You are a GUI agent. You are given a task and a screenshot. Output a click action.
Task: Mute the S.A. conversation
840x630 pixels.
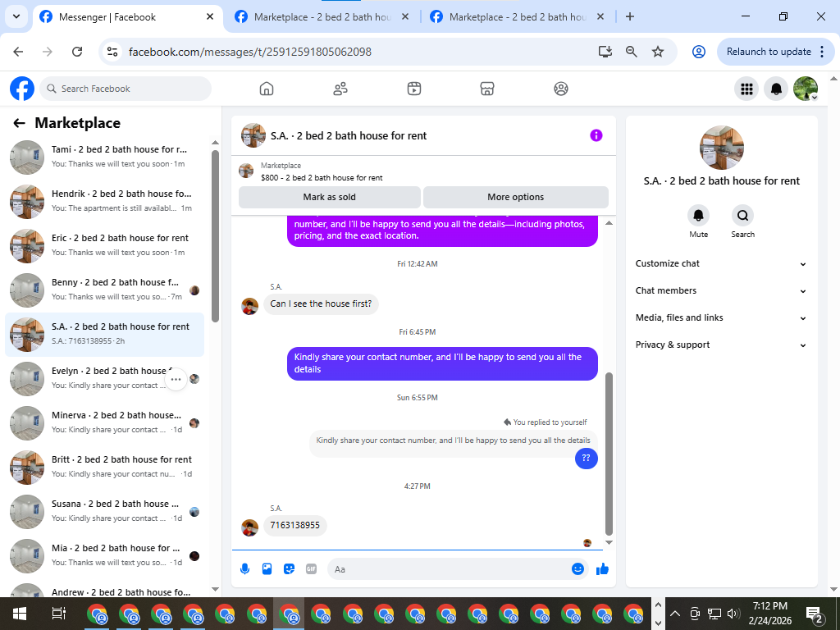699,216
